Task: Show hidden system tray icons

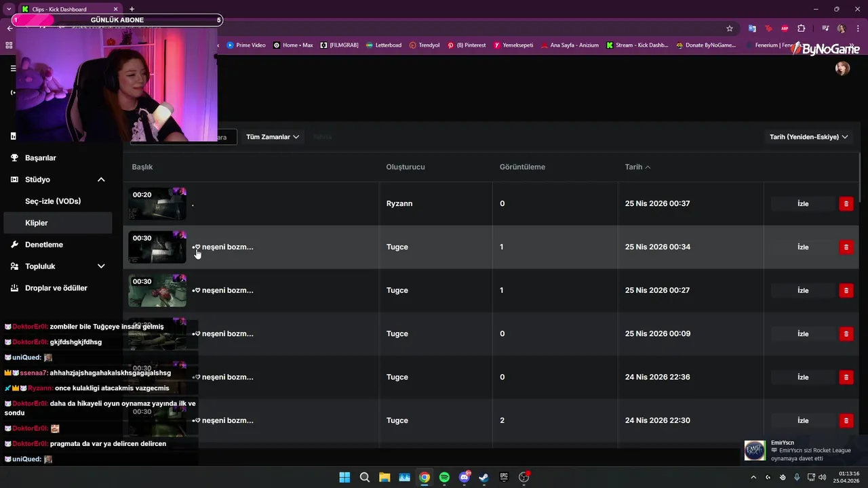Action: pos(753,477)
